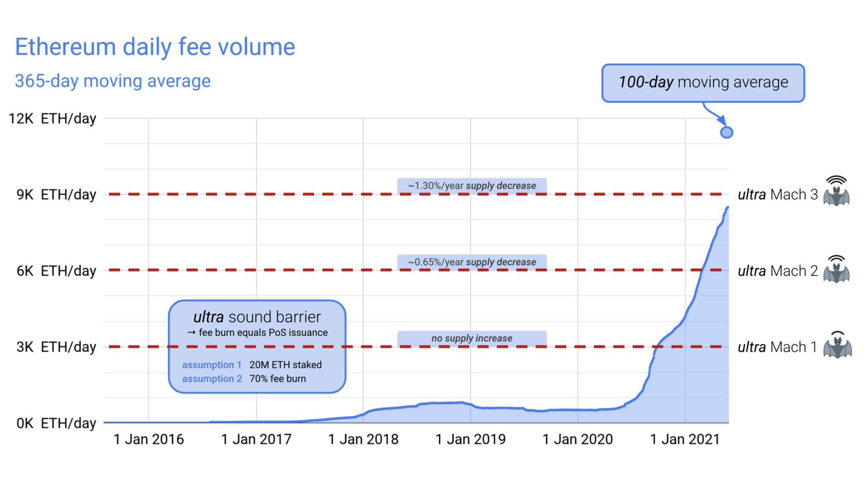This screenshot has height=484, width=868.
Task: Click the 100-day moving average data point
Action: coord(726,132)
